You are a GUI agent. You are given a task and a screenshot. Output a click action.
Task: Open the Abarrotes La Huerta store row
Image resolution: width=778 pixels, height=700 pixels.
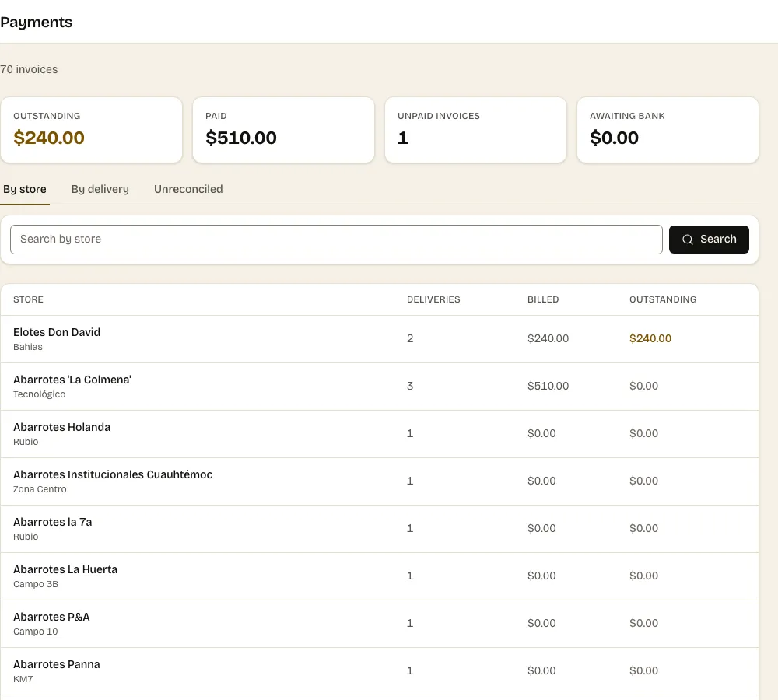coord(380,576)
